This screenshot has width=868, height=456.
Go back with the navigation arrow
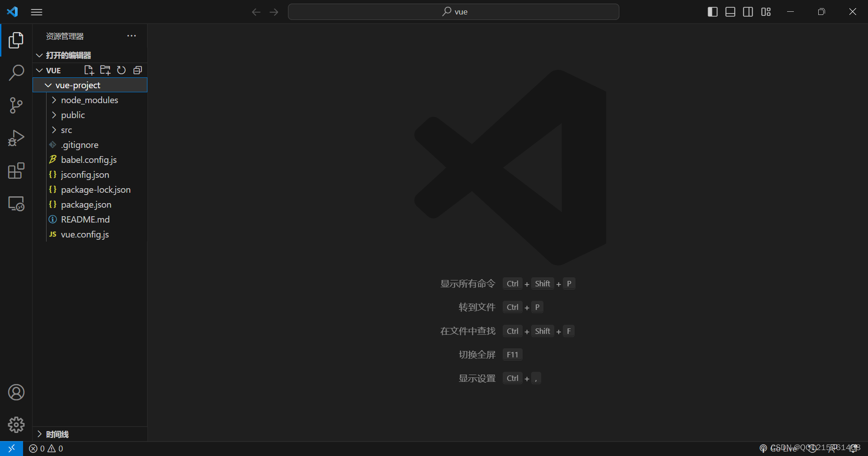pyautogui.click(x=256, y=12)
